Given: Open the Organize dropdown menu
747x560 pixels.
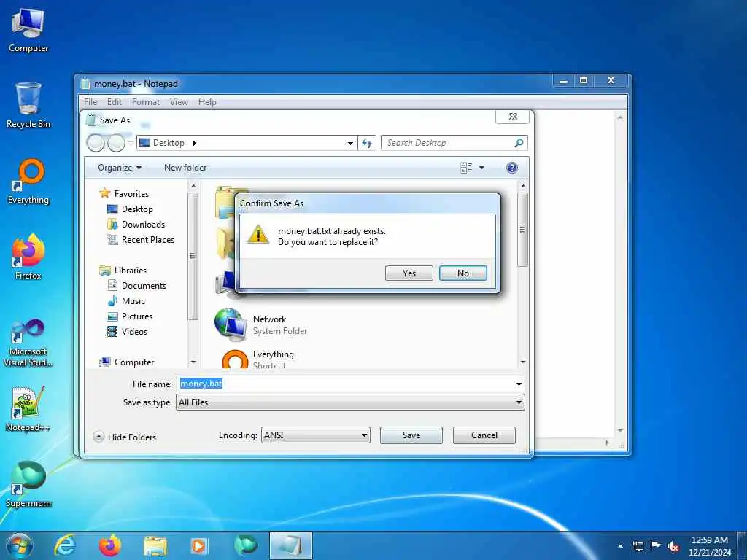Looking at the screenshot, I should 120,168.
